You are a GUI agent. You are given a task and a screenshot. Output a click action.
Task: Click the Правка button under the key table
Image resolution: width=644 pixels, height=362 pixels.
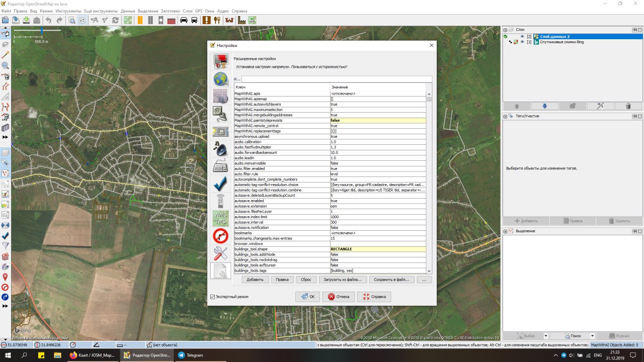[283, 280]
